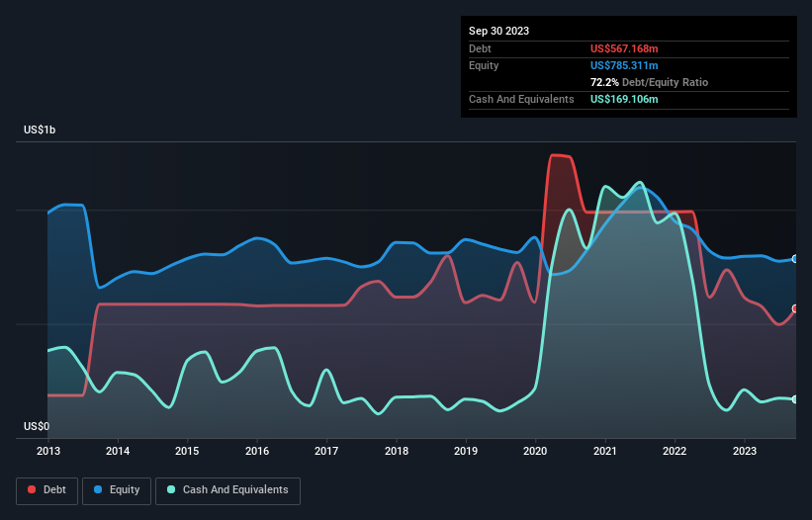812x520 pixels.
Task: Click the Debt label in the tooltip
Action: click(x=480, y=48)
